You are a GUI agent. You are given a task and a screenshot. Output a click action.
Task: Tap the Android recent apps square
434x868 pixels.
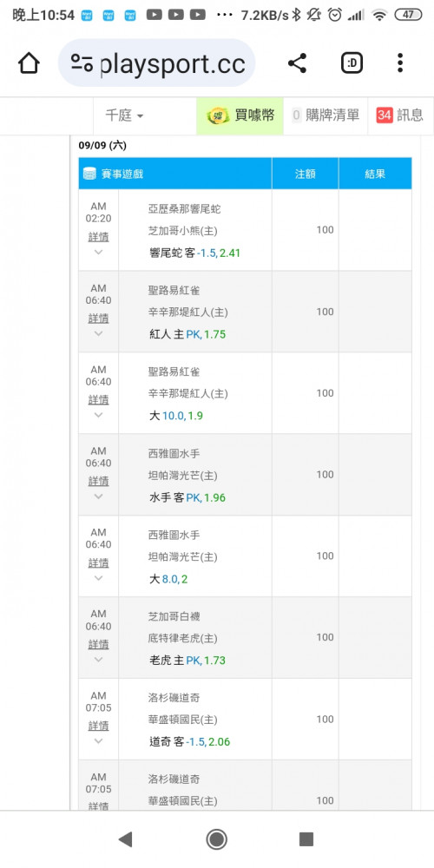[306, 839]
